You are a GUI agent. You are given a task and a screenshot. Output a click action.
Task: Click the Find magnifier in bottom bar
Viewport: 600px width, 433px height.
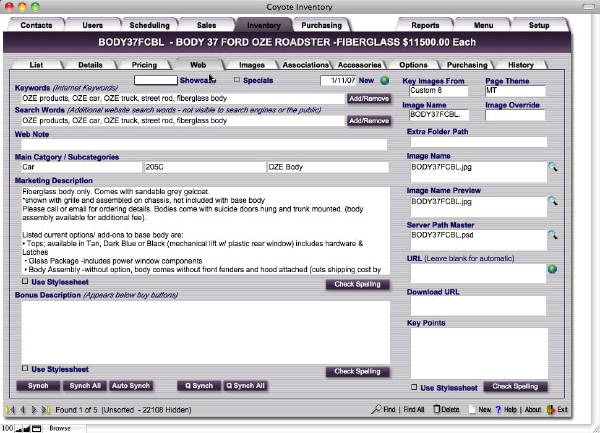(x=375, y=410)
